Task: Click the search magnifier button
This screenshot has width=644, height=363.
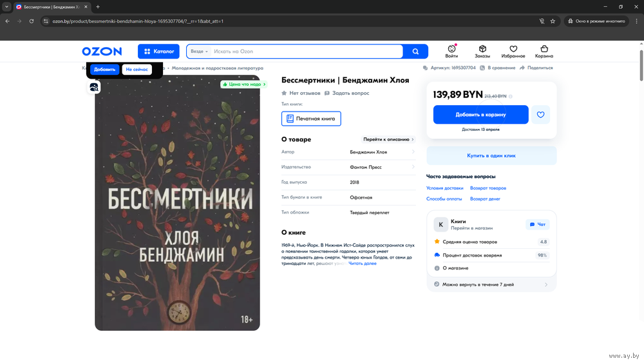Action: (415, 52)
